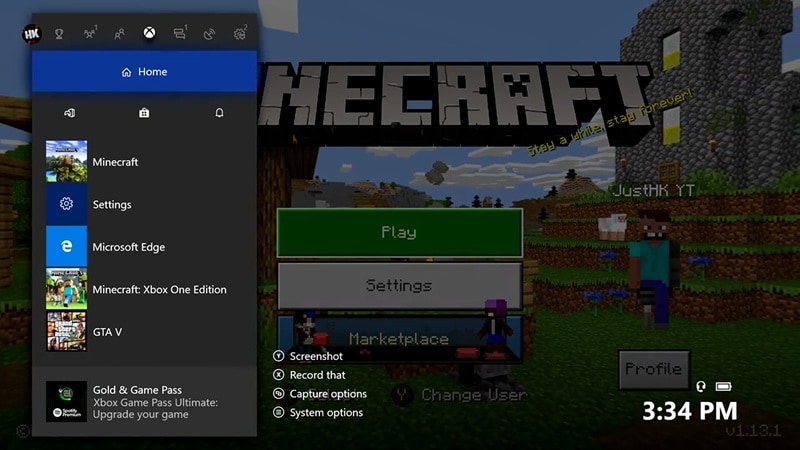Open the Achievements trophy tab
Image resolution: width=800 pixels, height=450 pixels.
59,34
